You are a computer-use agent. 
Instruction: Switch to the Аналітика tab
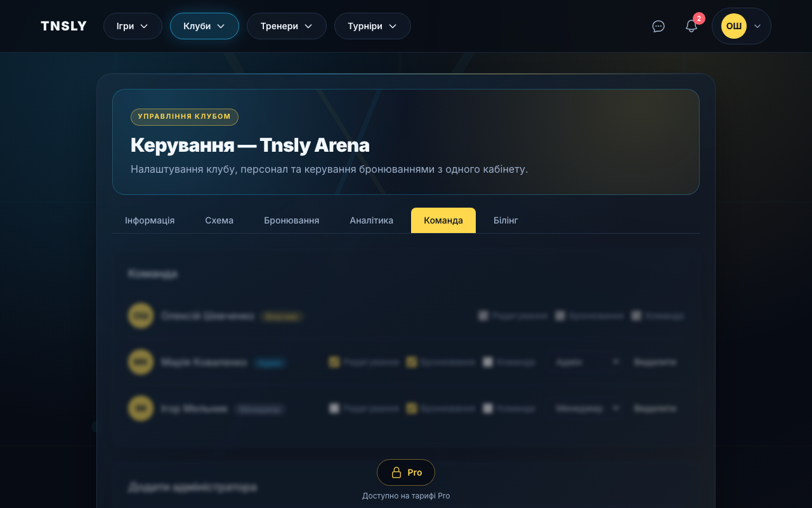pyautogui.click(x=371, y=220)
